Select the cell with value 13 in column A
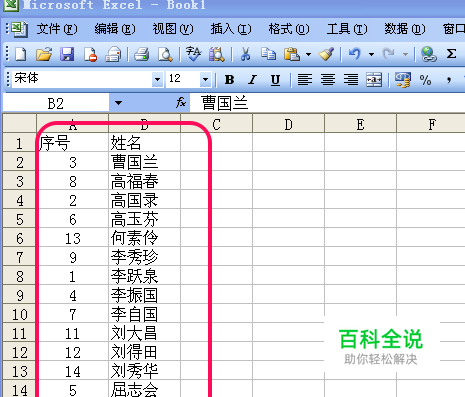Screen dimensions: 465x397 (x=72, y=238)
